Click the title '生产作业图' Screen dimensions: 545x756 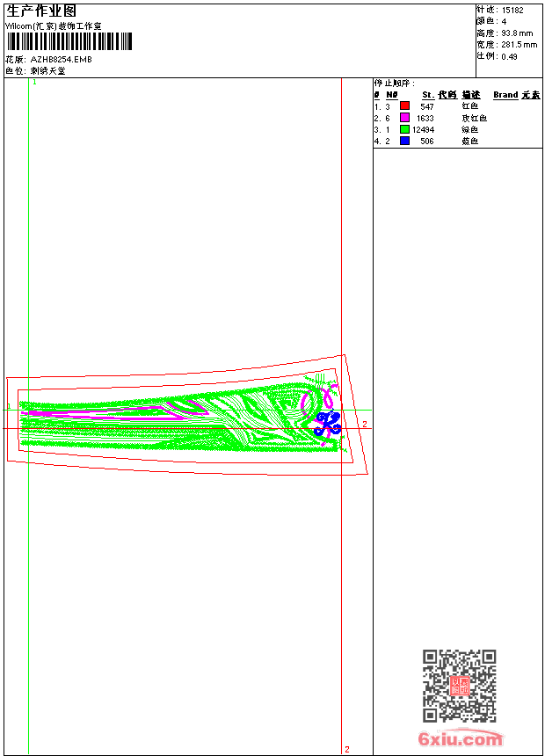click(41, 11)
